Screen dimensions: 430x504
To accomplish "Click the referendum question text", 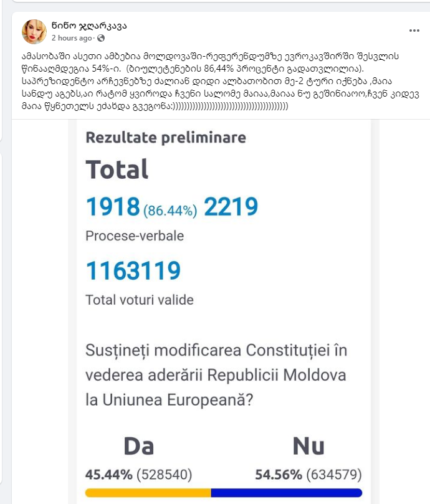I will click(216, 376).
